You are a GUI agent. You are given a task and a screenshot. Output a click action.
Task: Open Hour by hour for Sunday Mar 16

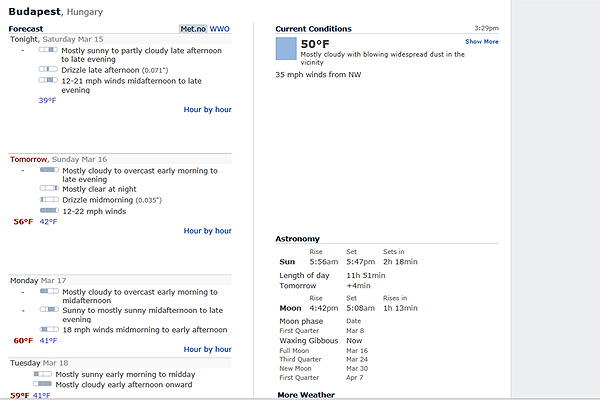pos(207,231)
